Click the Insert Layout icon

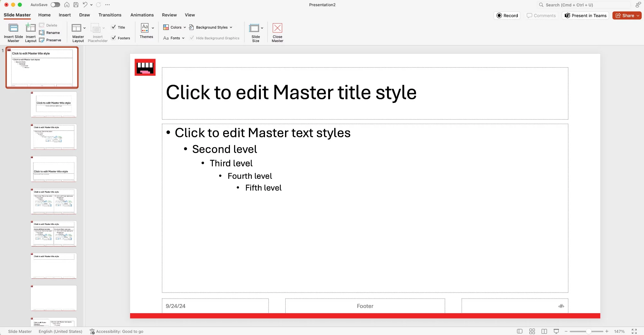point(31,28)
